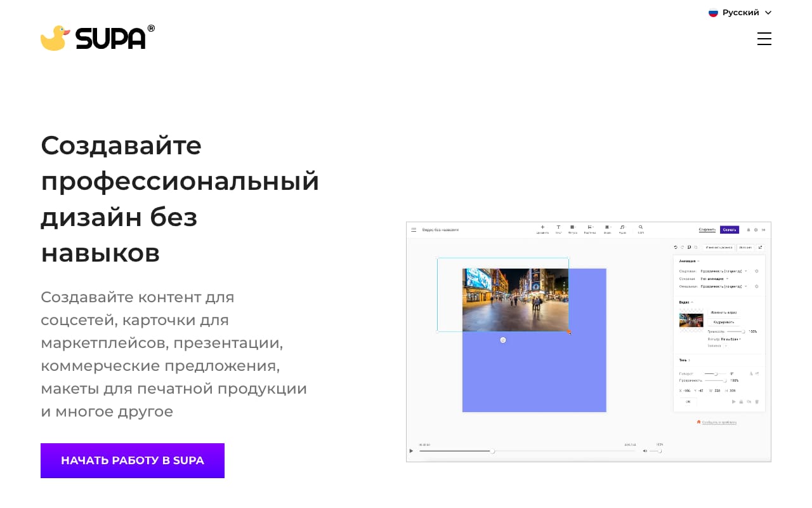
Task: Click the gear icon on the Финальная row
Action: [756, 286]
